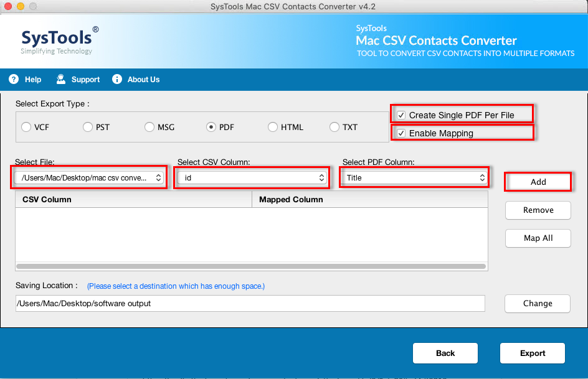Uncheck Create Single PDF Per File
The height and width of the screenshot is (379, 588).
click(400, 115)
